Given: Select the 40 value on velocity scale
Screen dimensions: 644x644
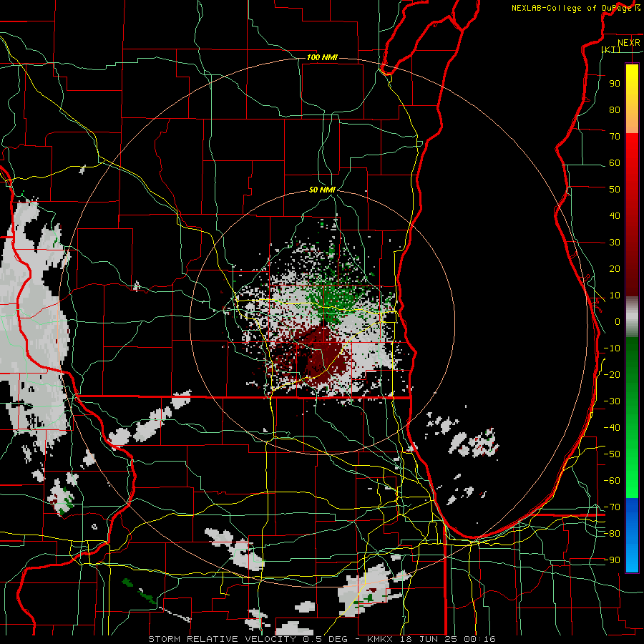Looking at the screenshot, I should [x=615, y=216].
